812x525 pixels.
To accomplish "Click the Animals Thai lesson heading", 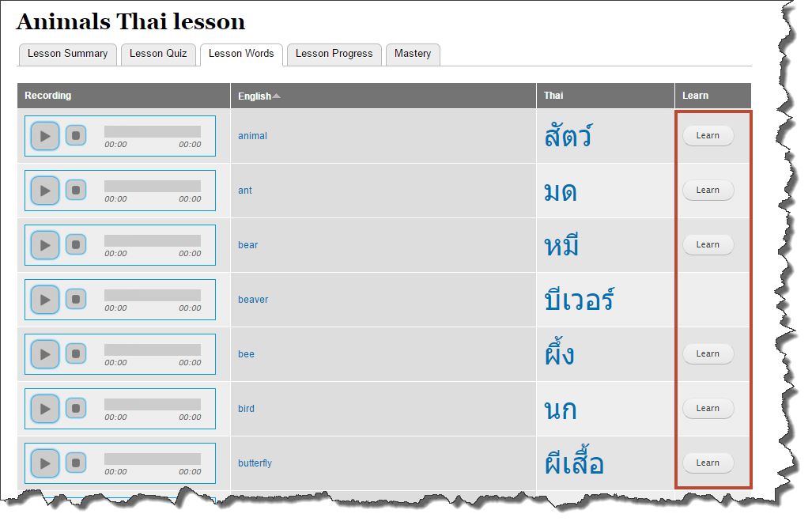I will [130, 22].
